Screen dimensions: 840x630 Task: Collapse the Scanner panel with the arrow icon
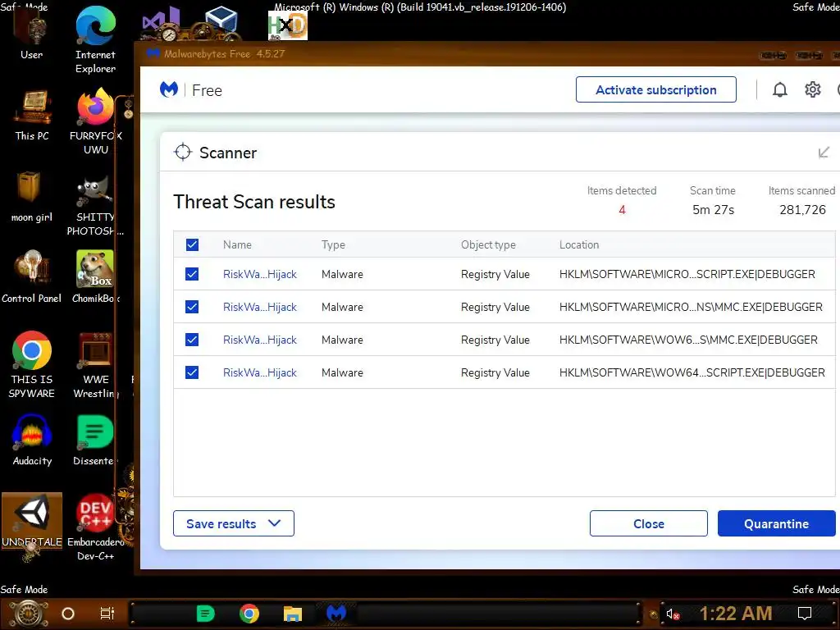824,153
